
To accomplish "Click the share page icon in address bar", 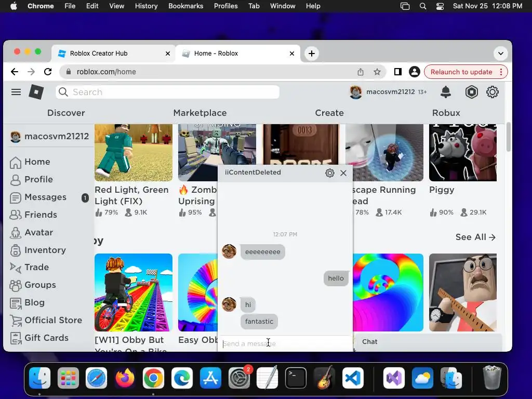I will point(361,72).
